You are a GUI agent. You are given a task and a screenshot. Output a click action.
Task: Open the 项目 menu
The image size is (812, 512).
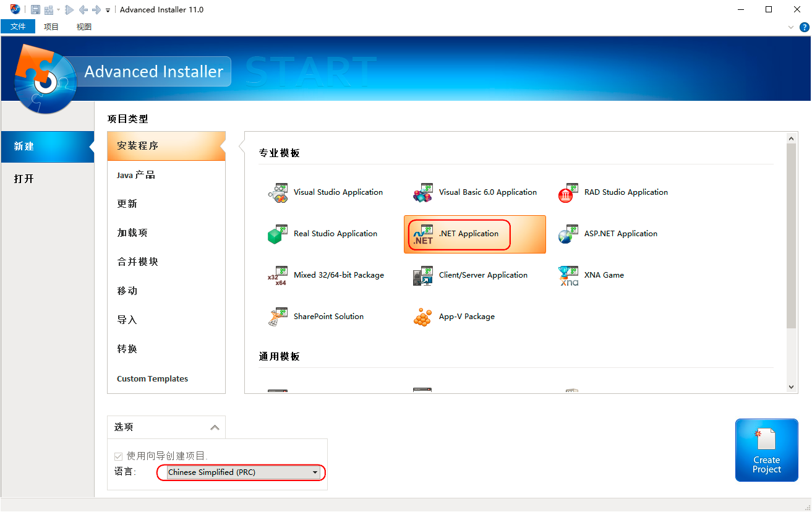point(51,27)
